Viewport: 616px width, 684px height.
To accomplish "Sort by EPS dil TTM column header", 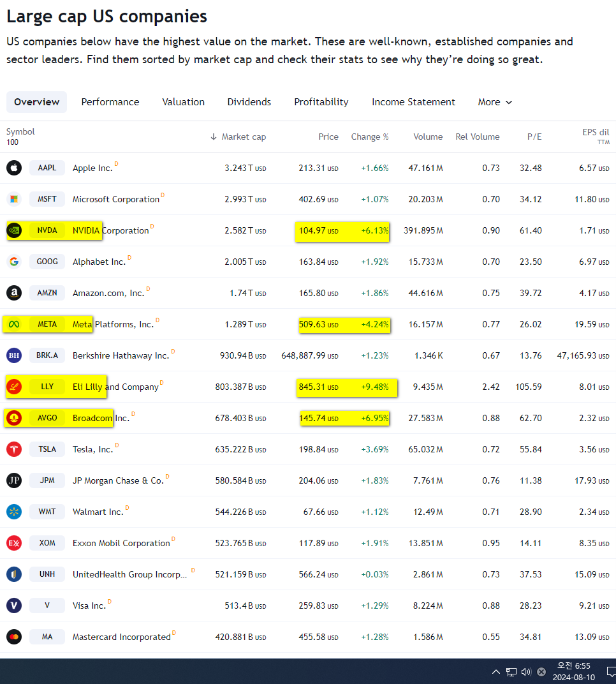I will [596, 137].
